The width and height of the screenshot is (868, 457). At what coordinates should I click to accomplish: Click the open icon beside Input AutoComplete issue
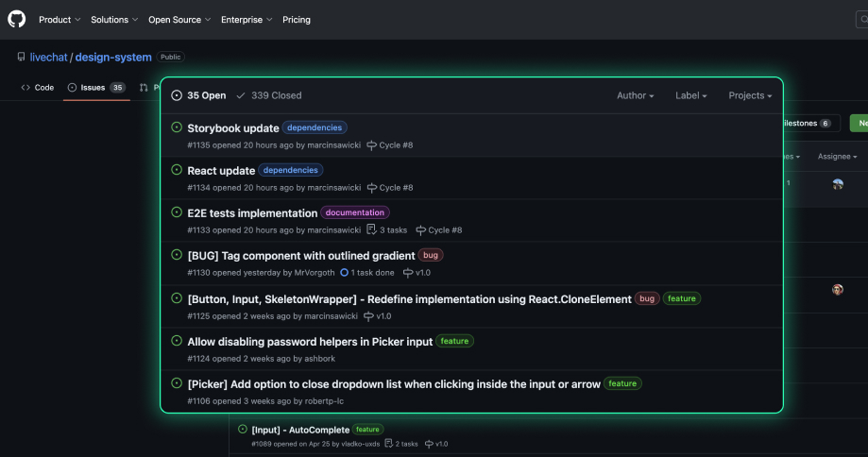tap(243, 430)
